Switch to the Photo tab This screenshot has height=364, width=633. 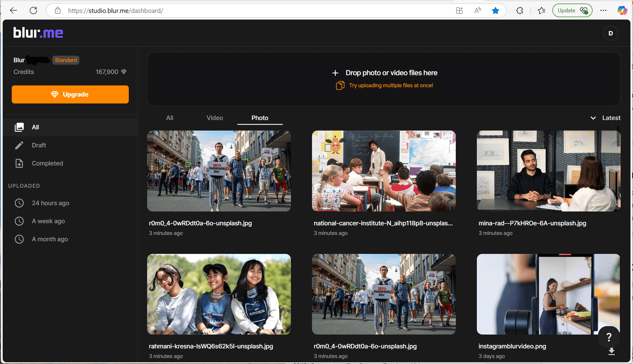[260, 118]
